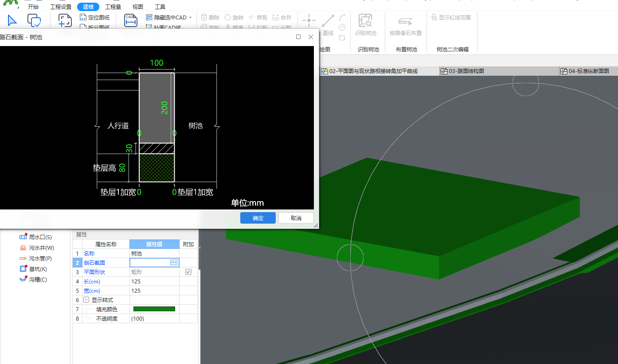This screenshot has width=618, height=364.
Task: Click the 定位图纸 locate drawing tool
Action: pos(95,18)
